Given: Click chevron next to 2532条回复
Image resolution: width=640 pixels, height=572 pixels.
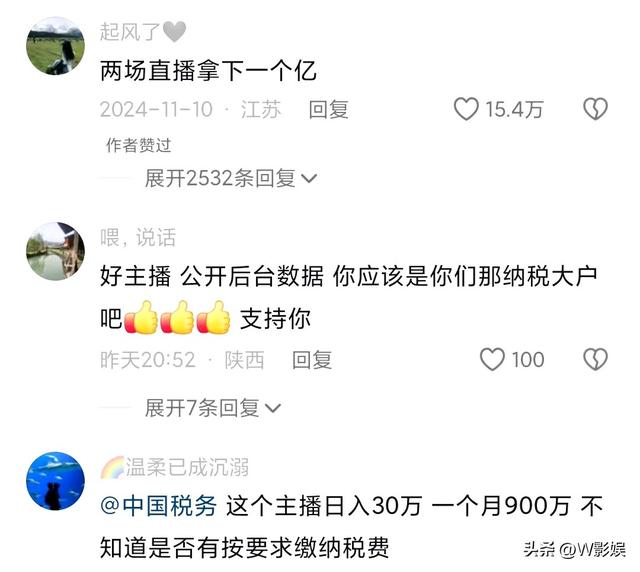Looking at the screenshot, I should [309, 179].
